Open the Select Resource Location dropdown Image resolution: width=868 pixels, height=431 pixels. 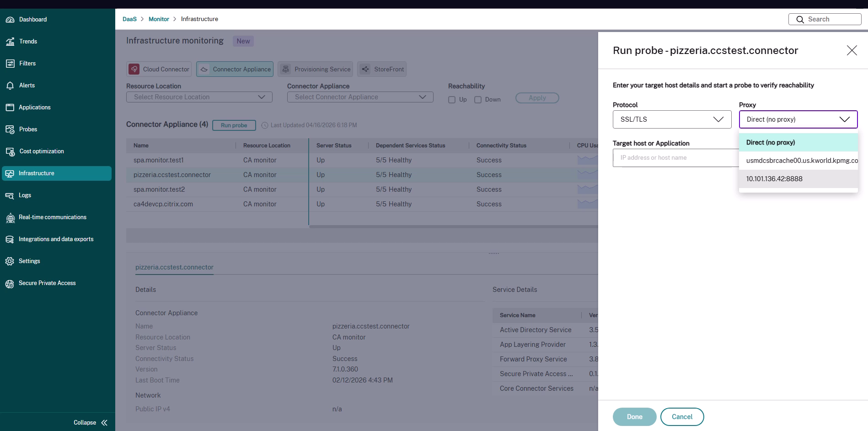point(199,97)
